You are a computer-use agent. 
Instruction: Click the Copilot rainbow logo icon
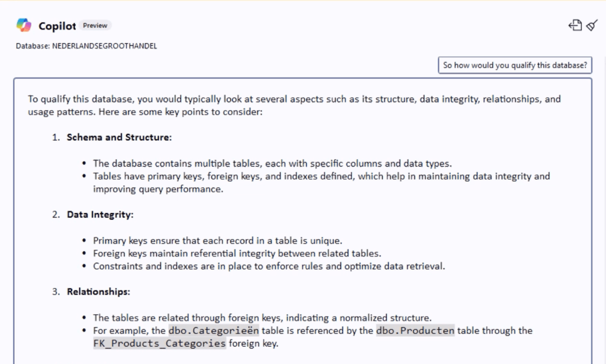(24, 25)
